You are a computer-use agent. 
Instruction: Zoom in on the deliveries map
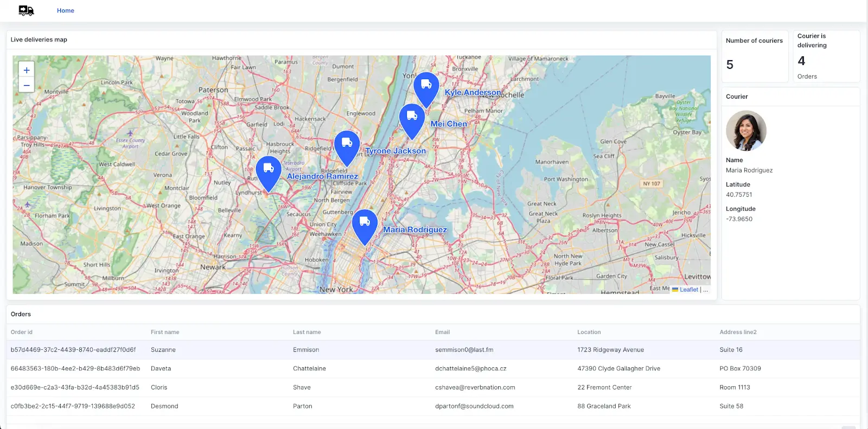point(27,70)
